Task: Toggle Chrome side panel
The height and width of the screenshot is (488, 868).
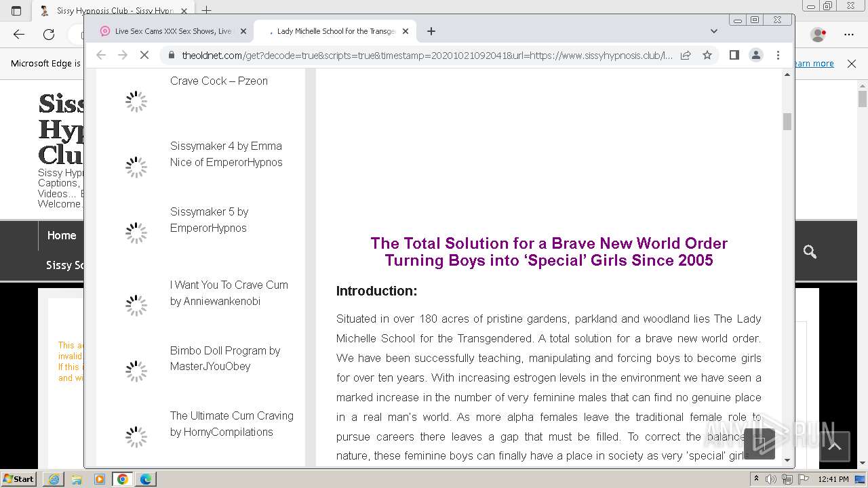Action: tap(734, 55)
